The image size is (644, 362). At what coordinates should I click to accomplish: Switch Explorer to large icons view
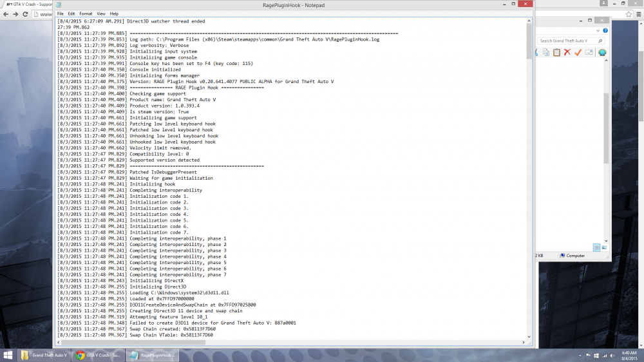(604, 247)
